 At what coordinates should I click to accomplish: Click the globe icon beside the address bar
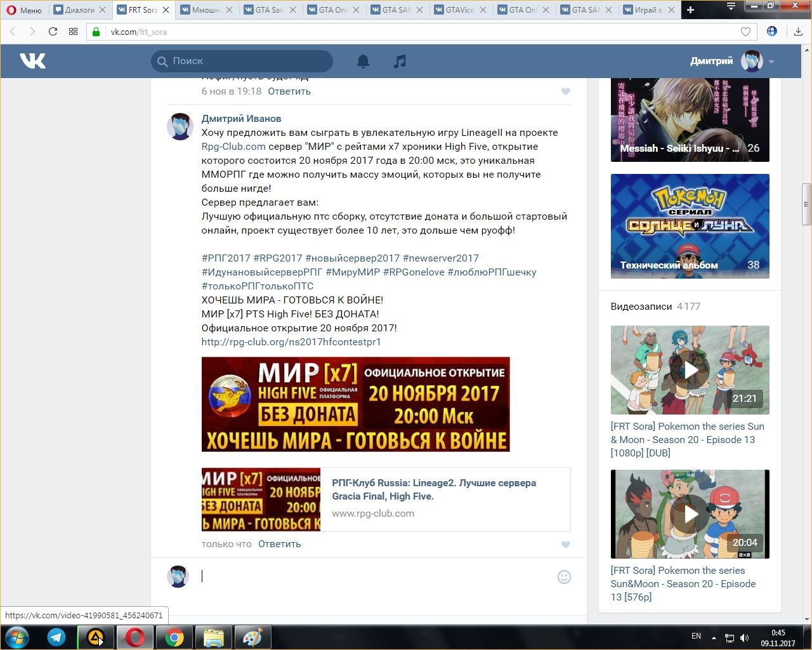click(x=772, y=31)
